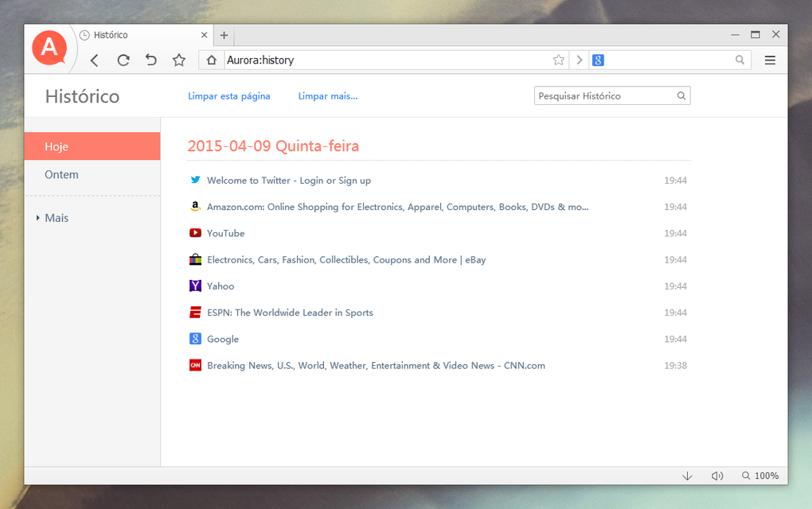The width and height of the screenshot is (812, 509).
Task: Open the CNN.com Breaking News entry
Action: pos(376,366)
